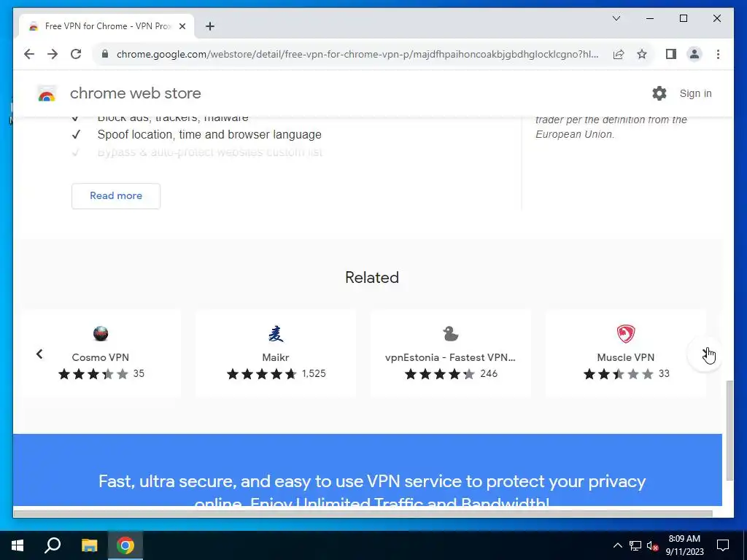Sign in to Chrome Web Store
This screenshot has width=747, height=560.
pyautogui.click(x=695, y=93)
